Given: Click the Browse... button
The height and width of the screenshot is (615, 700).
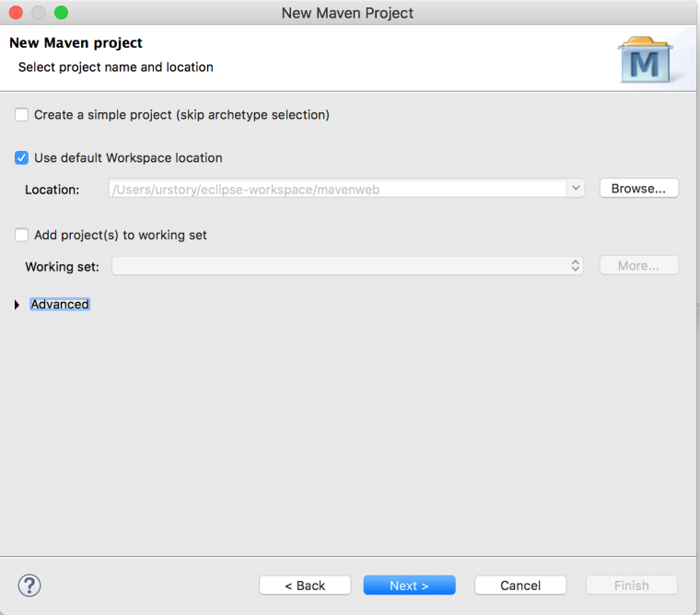Looking at the screenshot, I should [x=639, y=189].
